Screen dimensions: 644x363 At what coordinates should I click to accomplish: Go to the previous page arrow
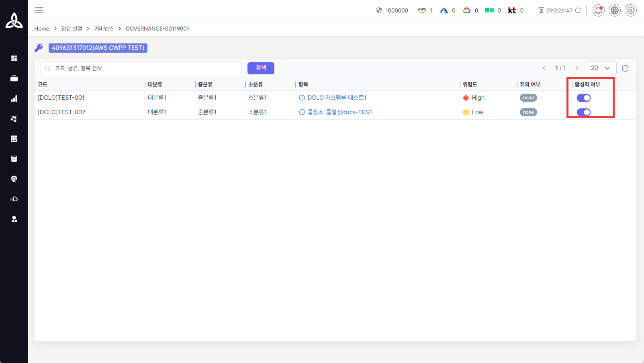click(x=544, y=68)
